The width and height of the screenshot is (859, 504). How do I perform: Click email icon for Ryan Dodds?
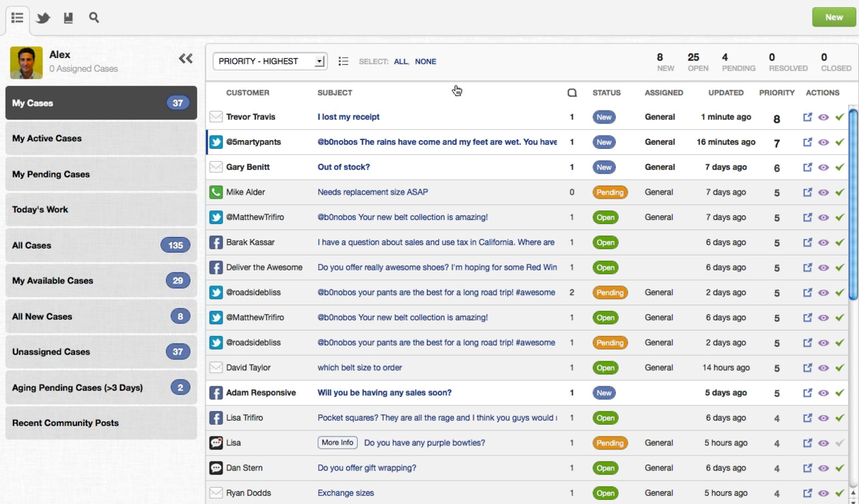(216, 493)
